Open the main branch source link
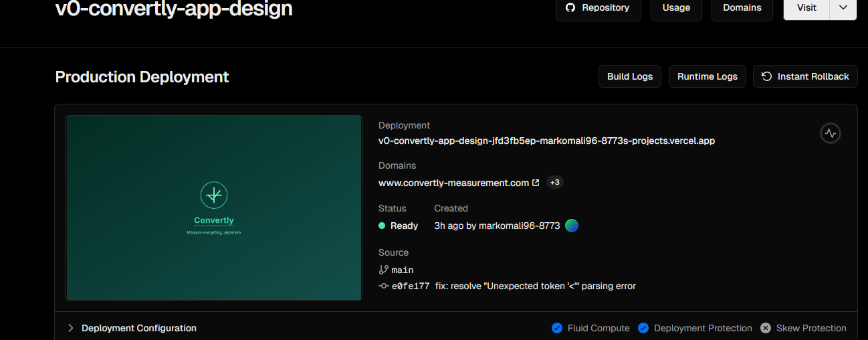868x340 pixels. click(403, 270)
